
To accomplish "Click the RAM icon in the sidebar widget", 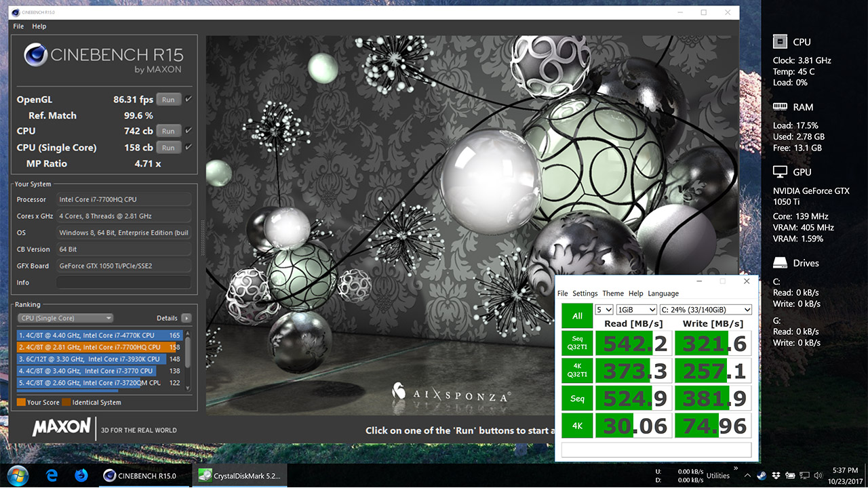I will (780, 107).
